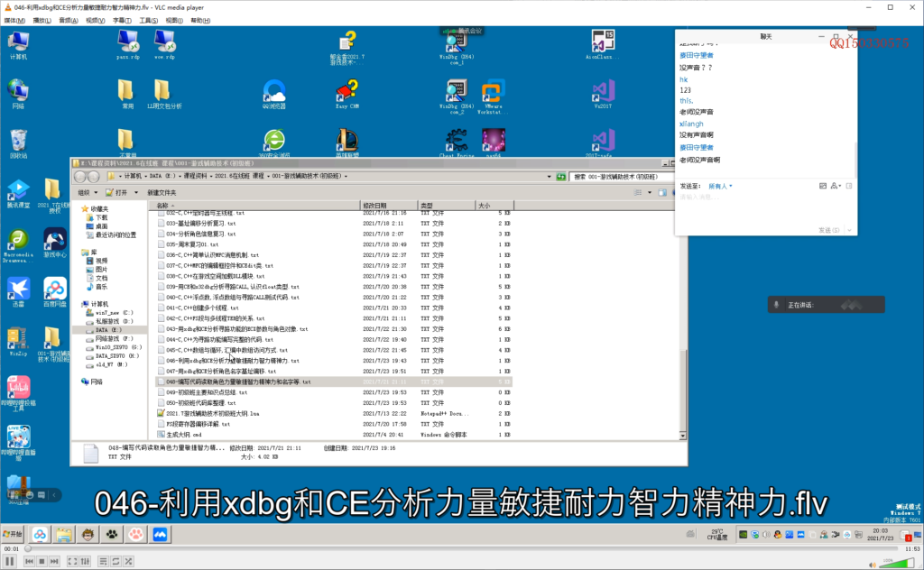Select the wow.rdp desktop shortcut
This screenshot has height=570, width=924.
[x=164, y=45]
